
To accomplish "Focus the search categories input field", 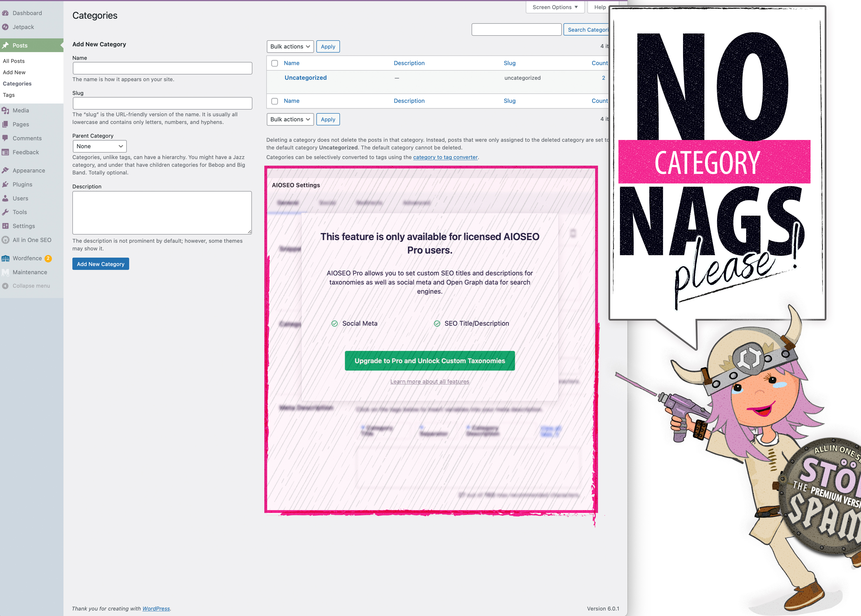I will pos(517,30).
